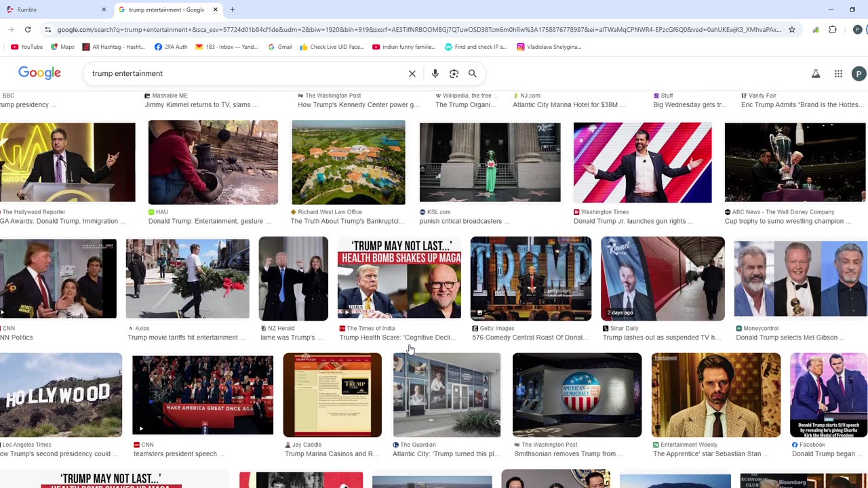The height and width of the screenshot is (488, 868).
Task: Open the Axios wreath carrier image
Action: [187, 279]
